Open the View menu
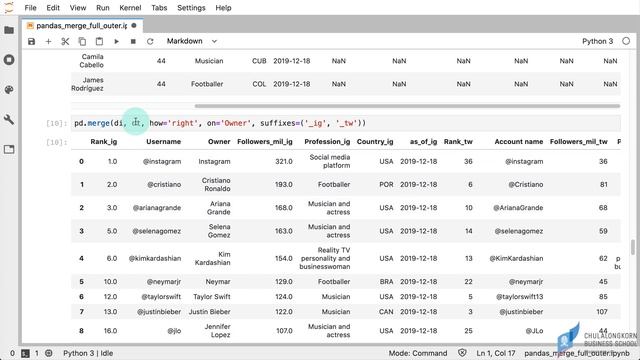The width and height of the screenshot is (640, 360). 78,8
